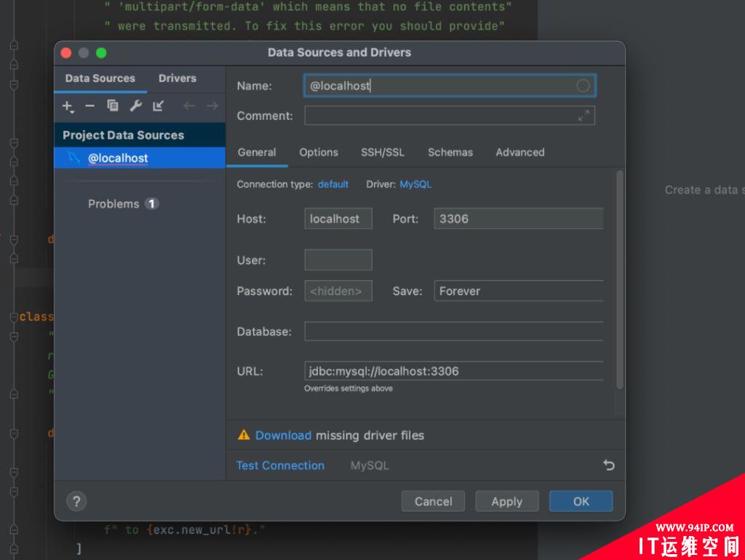
Task: Add a new data source with plus icon
Action: [x=68, y=106]
